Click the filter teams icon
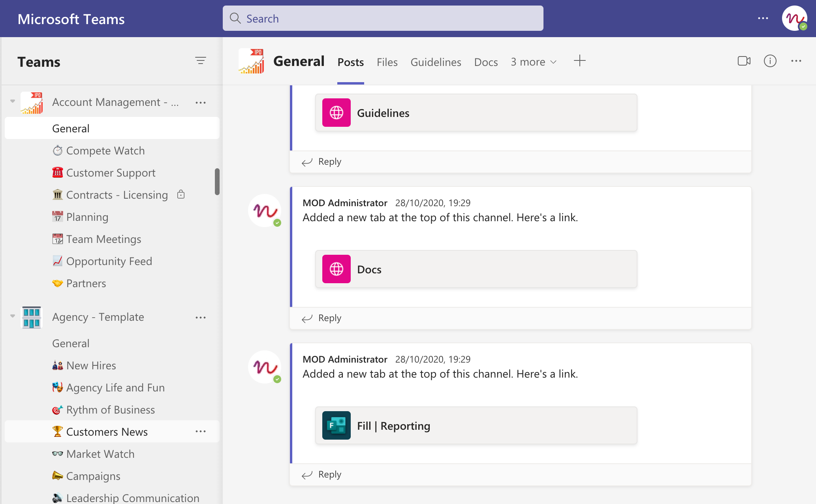The image size is (816, 504). pos(201,61)
